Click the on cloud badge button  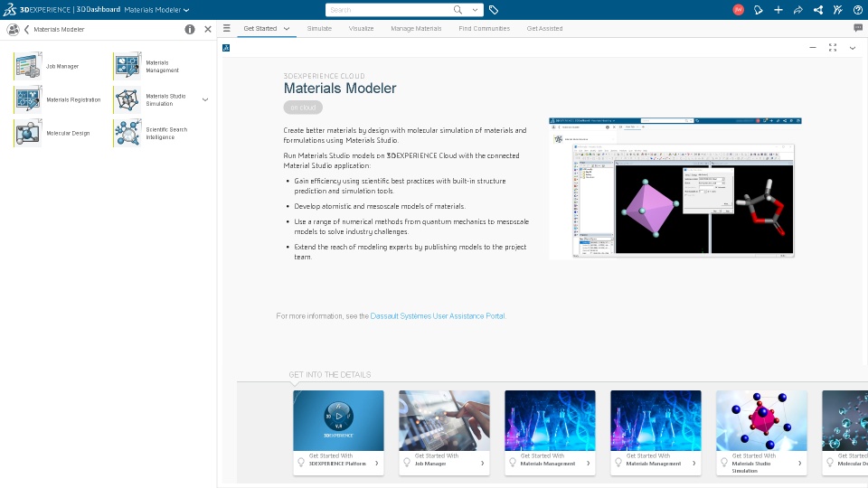[x=303, y=108]
